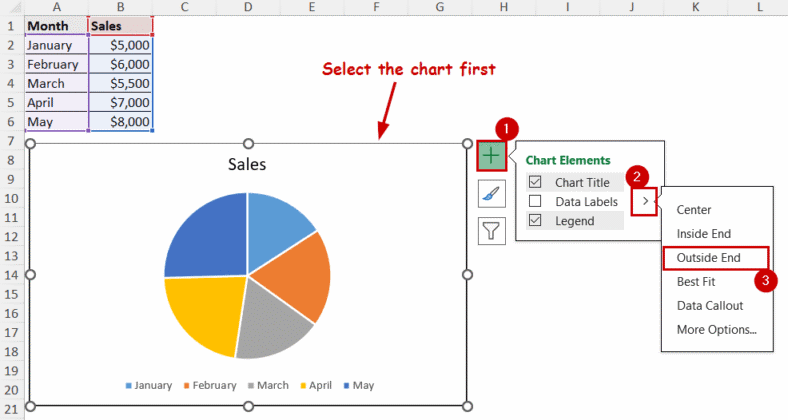Select the May legend entry
788x420 pixels.
click(362, 385)
